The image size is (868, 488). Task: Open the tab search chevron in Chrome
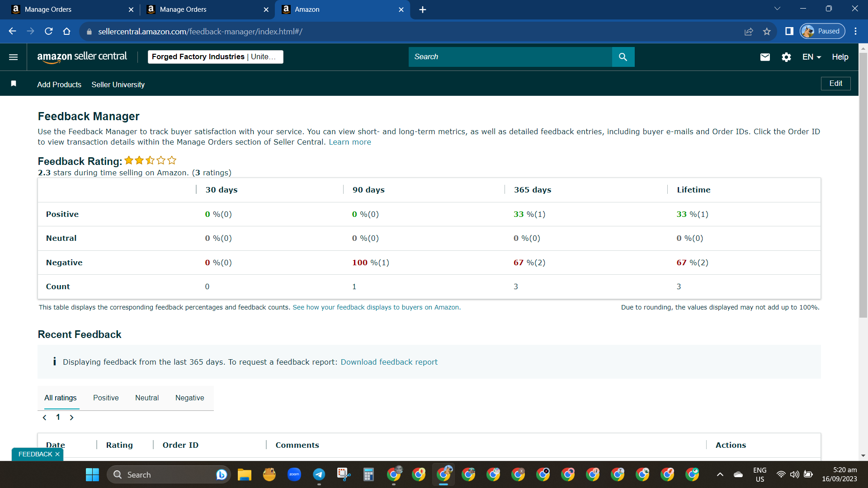tap(778, 9)
